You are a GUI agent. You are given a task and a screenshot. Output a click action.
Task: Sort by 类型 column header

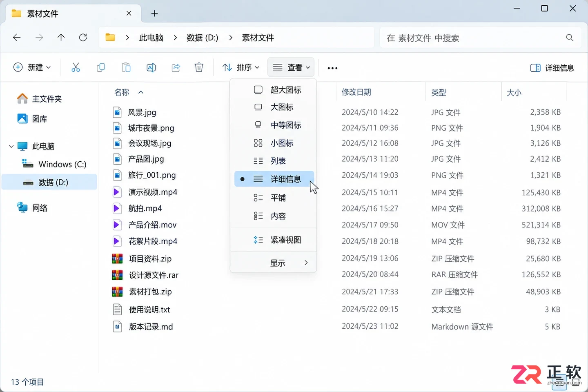click(439, 93)
